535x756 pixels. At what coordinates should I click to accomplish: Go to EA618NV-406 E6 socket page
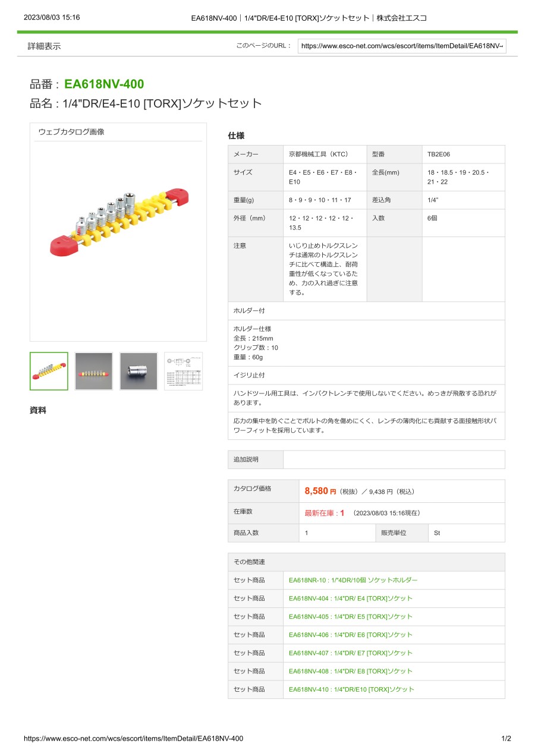tap(350, 635)
